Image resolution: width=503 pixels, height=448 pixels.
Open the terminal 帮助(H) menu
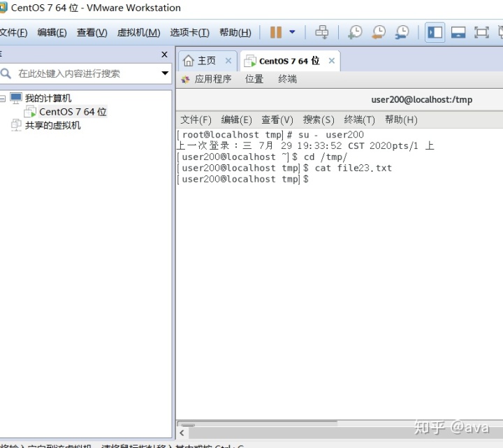(401, 120)
